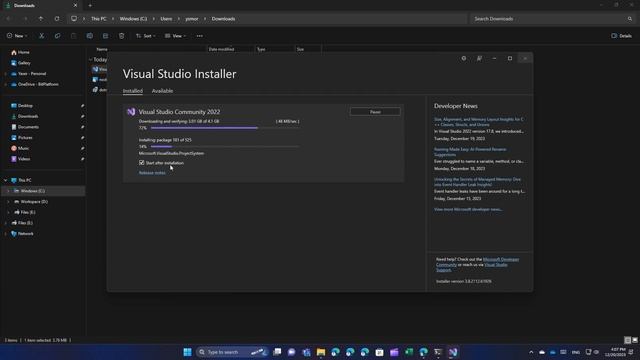
Task: Open the Windows Start button
Action: click(187, 352)
